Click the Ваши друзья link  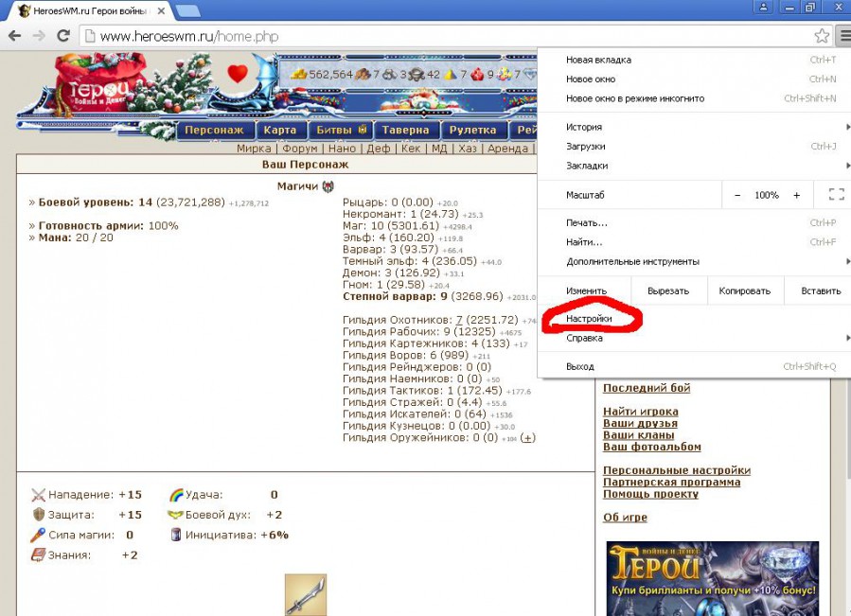coord(640,423)
